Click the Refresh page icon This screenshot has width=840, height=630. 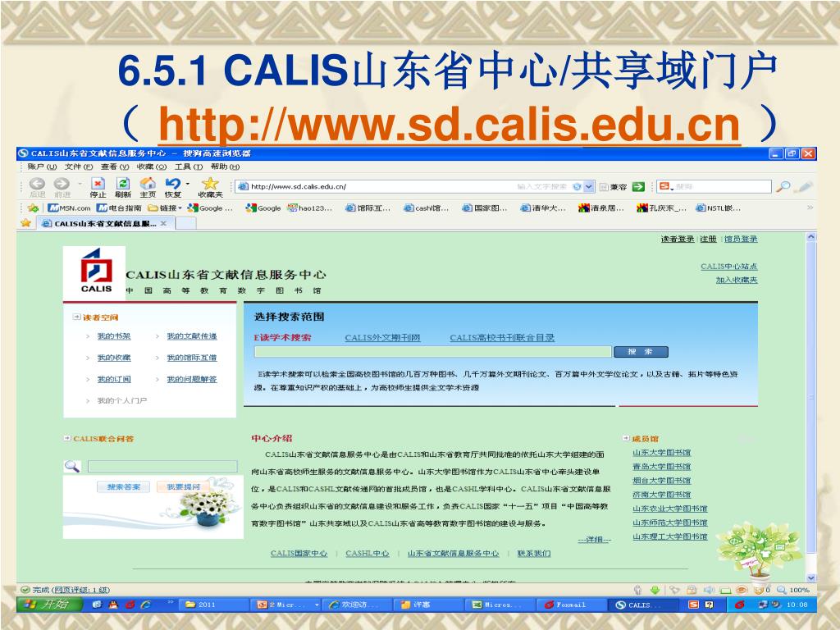pyautogui.click(x=123, y=184)
